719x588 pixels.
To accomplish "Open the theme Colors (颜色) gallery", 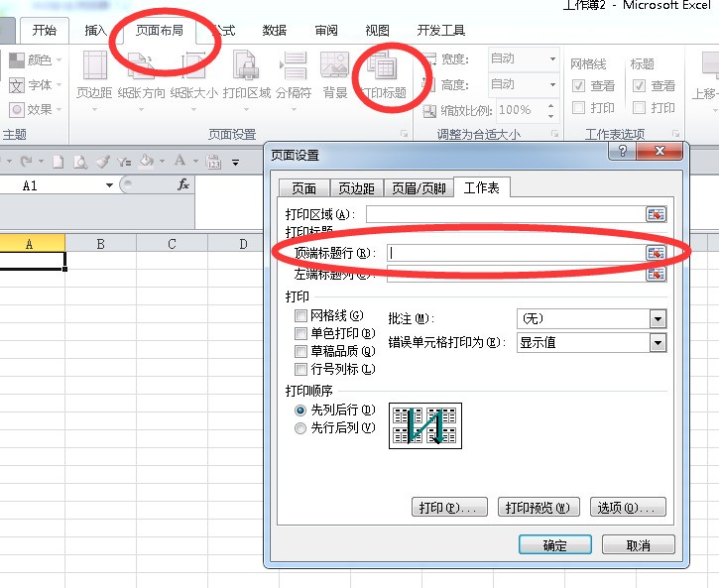I will click(x=35, y=59).
